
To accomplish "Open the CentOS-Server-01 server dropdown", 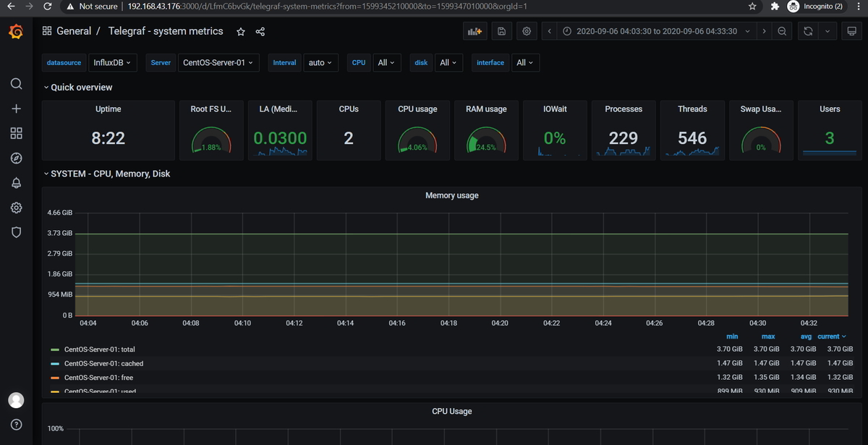I will [218, 63].
